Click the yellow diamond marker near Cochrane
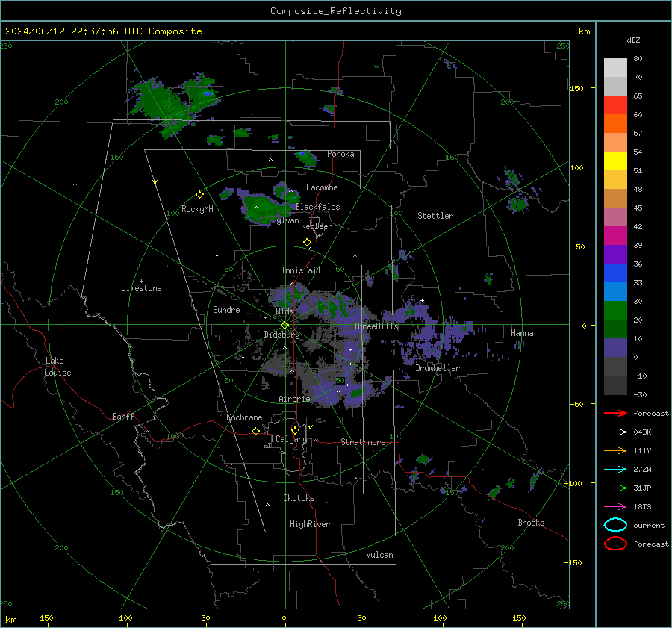This screenshot has height=628, width=672. pyautogui.click(x=256, y=432)
